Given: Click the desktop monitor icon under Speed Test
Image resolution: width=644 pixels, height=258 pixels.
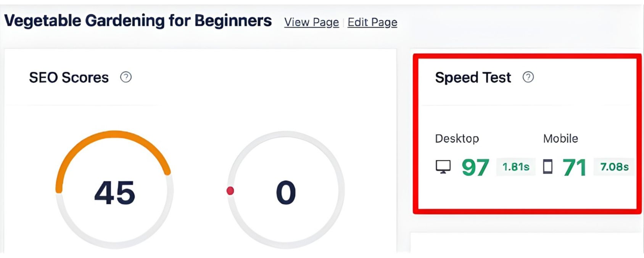Looking at the screenshot, I should (x=443, y=167).
